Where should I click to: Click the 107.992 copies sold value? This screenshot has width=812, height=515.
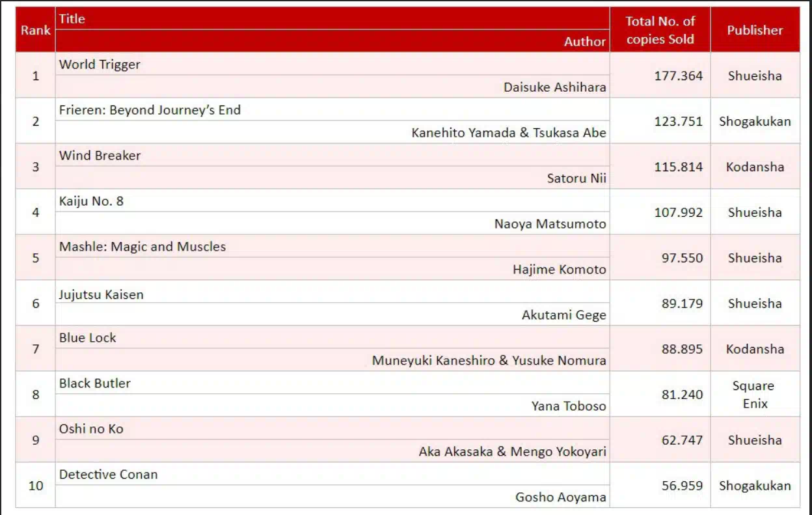coord(678,212)
